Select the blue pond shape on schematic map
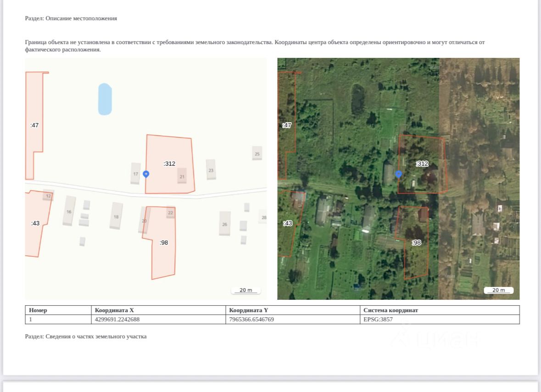Image resolution: width=541 pixels, height=392 pixels. point(105,99)
